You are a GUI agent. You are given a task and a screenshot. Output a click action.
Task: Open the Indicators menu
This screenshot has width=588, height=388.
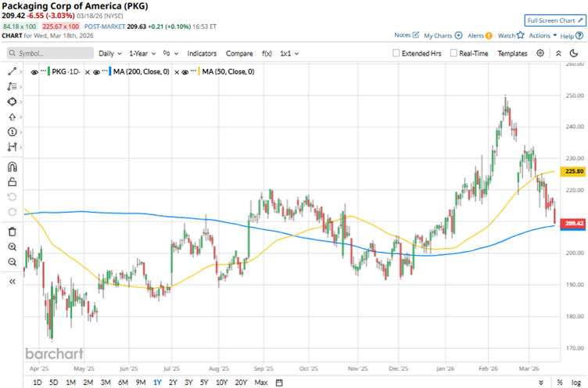pos(202,54)
